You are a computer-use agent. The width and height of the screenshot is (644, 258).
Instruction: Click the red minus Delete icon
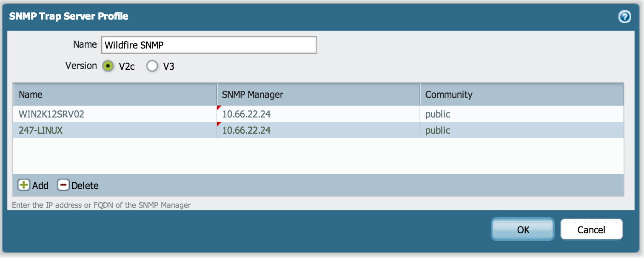[x=63, y=185]
